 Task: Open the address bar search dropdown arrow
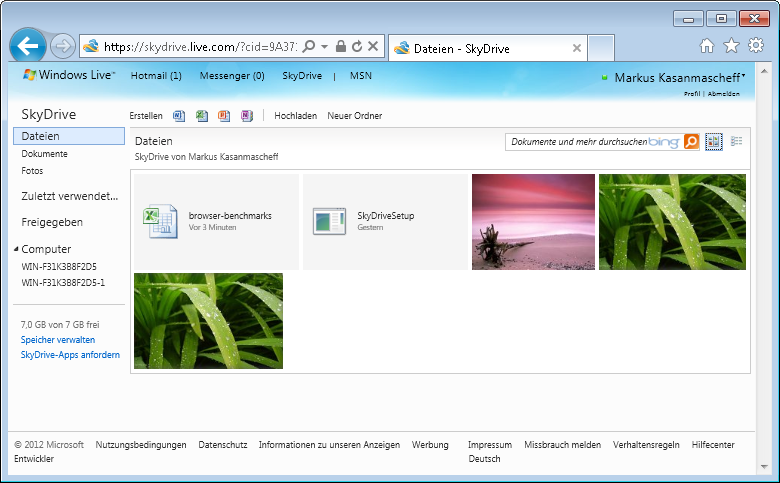pyautogui.click(x=324, y=46)
